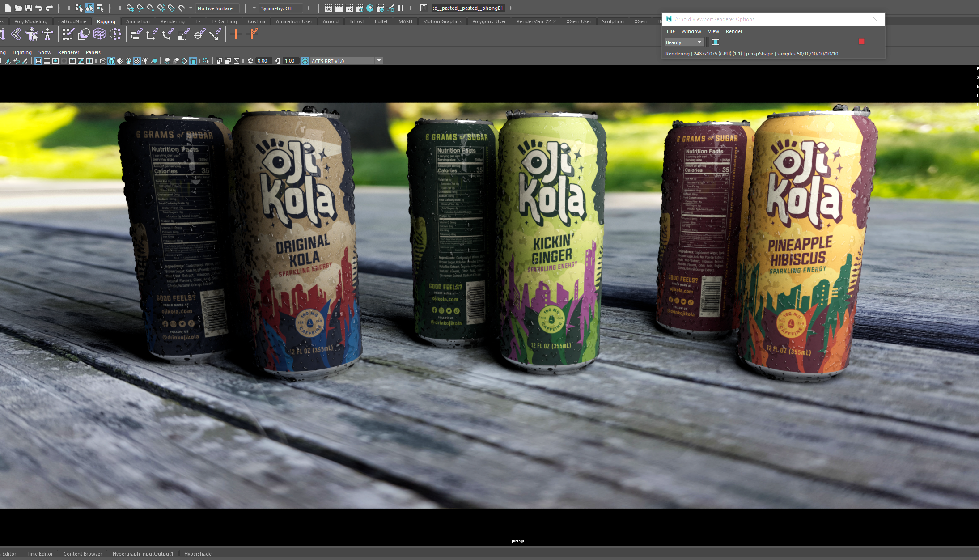Open the ACES RRT v1.0 view transform dropdown
Image resolution: width=979 pixels, height=560 pixels.
[379, 61]
